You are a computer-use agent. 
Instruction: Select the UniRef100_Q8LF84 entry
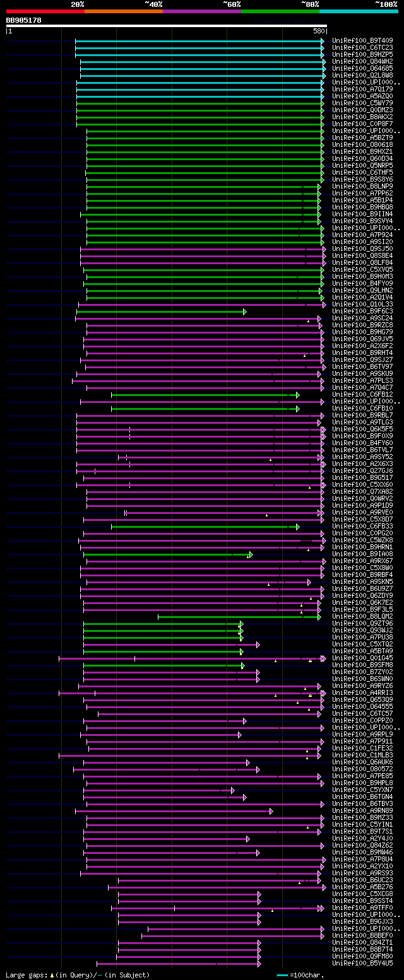coord(362,262)
